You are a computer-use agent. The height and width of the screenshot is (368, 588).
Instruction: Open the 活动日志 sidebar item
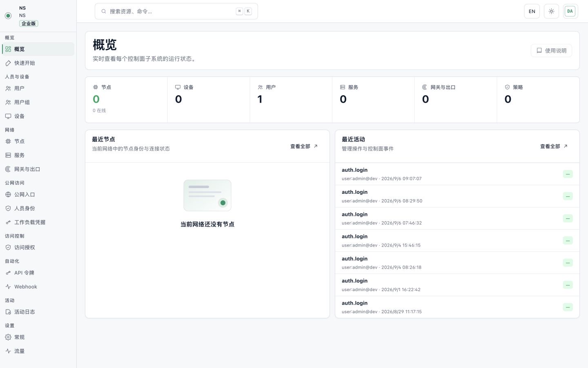pyautogui.click(x=38, y=312)
